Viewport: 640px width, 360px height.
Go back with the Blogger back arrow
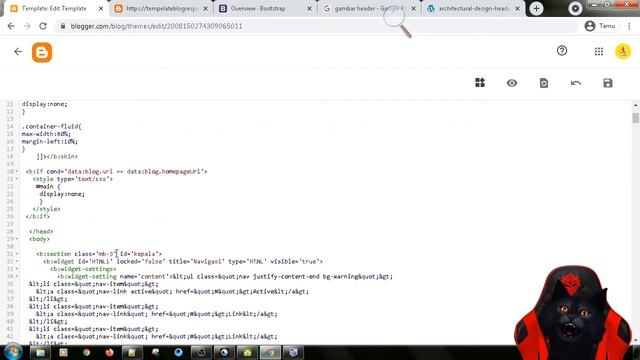coord(18,51)
